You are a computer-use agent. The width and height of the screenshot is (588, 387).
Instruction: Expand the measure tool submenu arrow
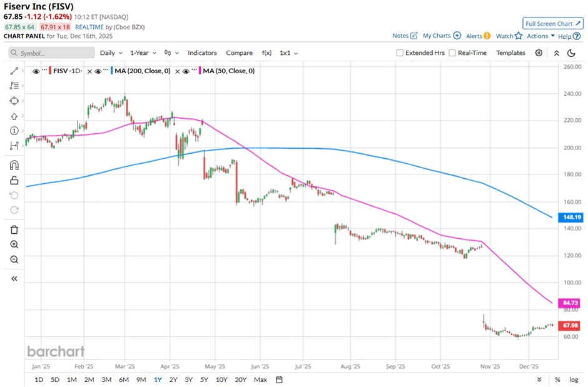coord(23,146)
